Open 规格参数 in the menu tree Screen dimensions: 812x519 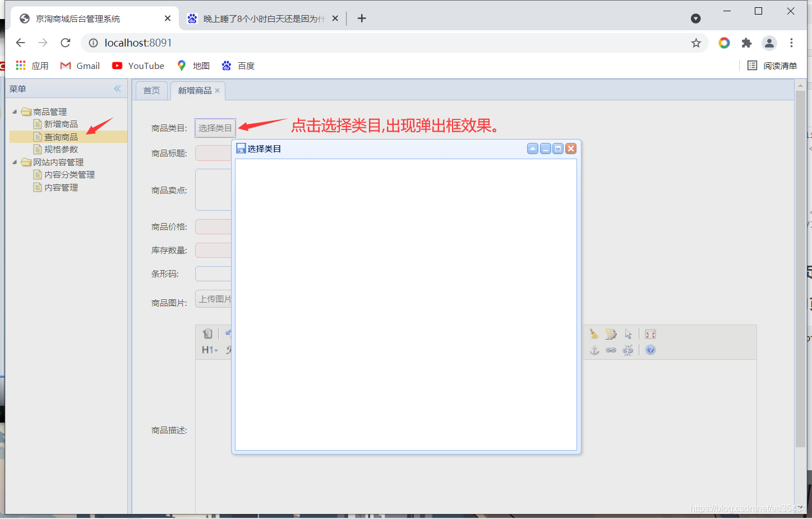[x=61, y=149]
